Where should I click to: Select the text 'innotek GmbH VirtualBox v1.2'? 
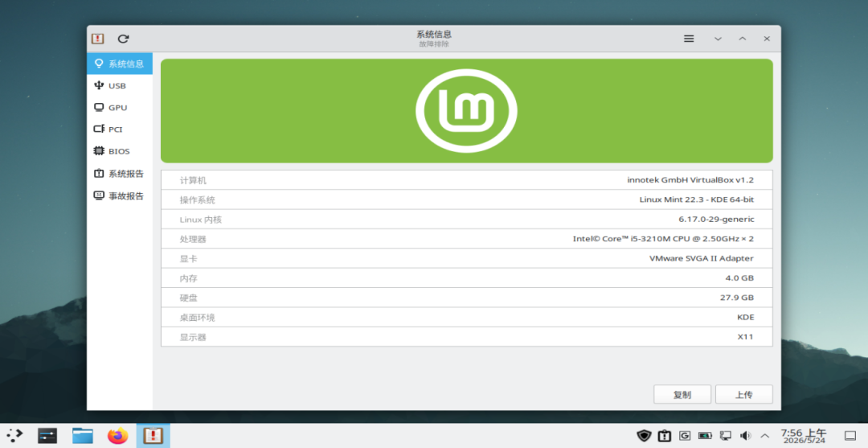click(690, 180)
